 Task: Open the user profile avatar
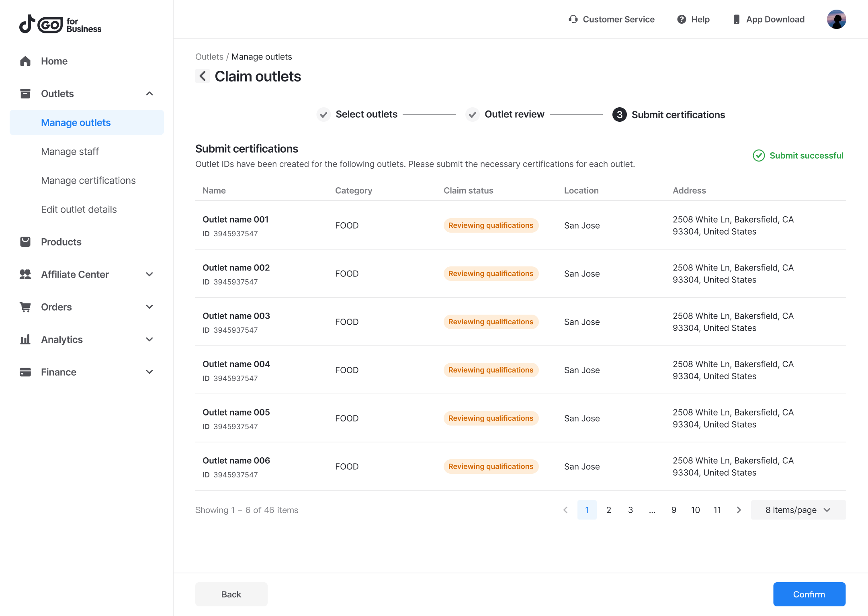[836, 19]
